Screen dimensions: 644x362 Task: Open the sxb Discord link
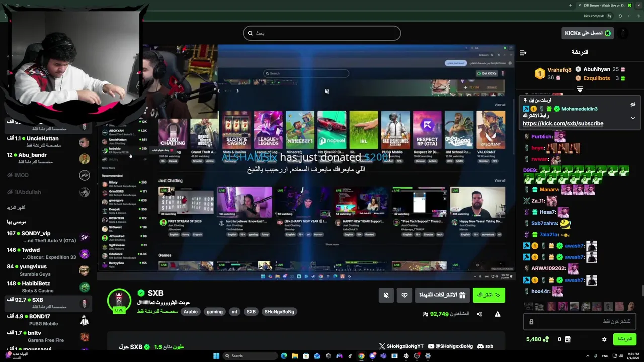coord(485,346)
